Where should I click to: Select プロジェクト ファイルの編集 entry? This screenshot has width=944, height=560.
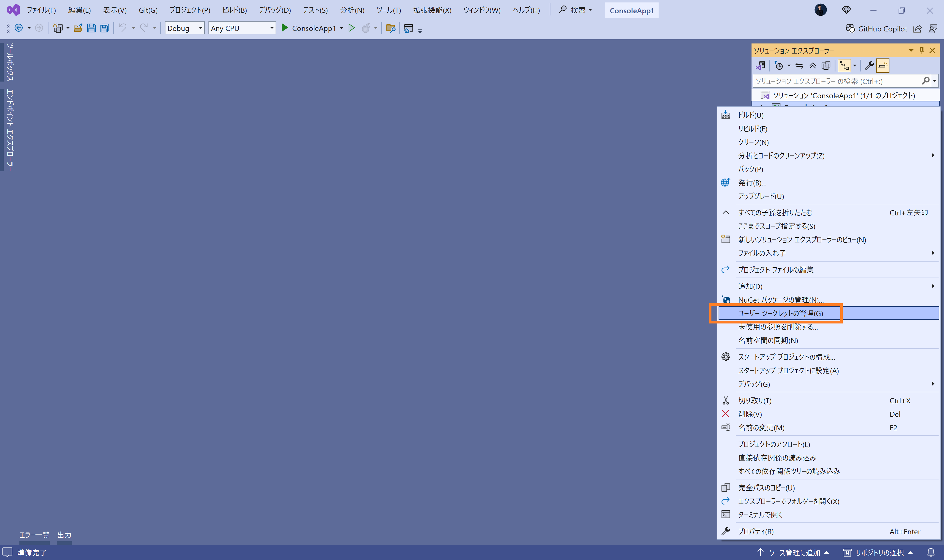(828, 270)
